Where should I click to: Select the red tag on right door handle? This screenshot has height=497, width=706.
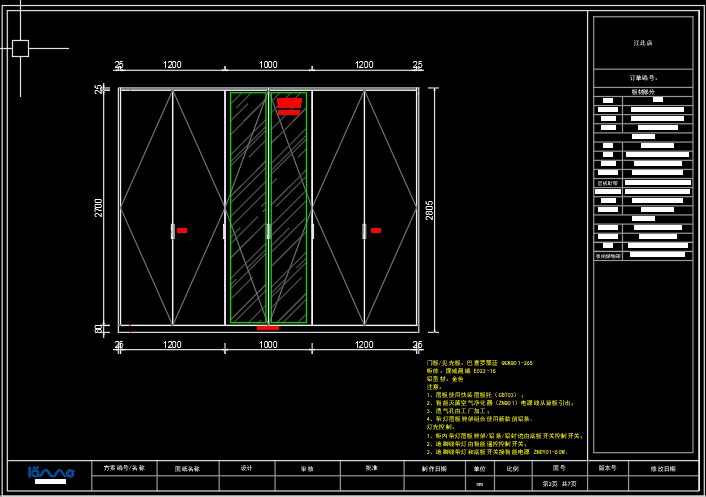[x=376, y=231]
